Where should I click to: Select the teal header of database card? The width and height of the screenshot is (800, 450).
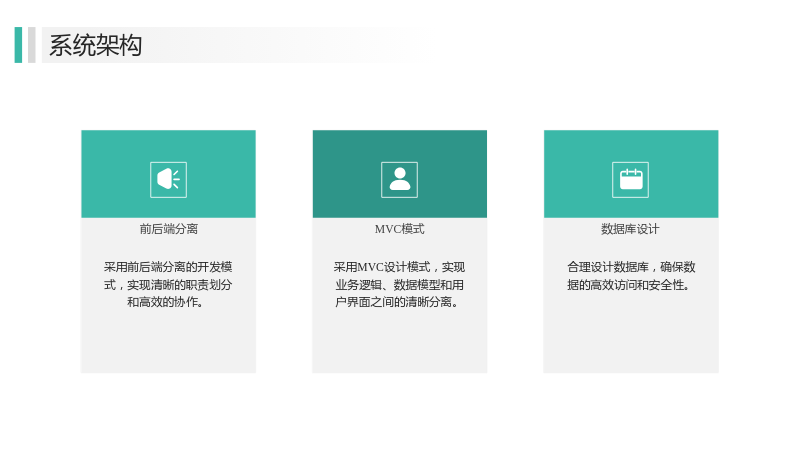(x=631, y=174)
